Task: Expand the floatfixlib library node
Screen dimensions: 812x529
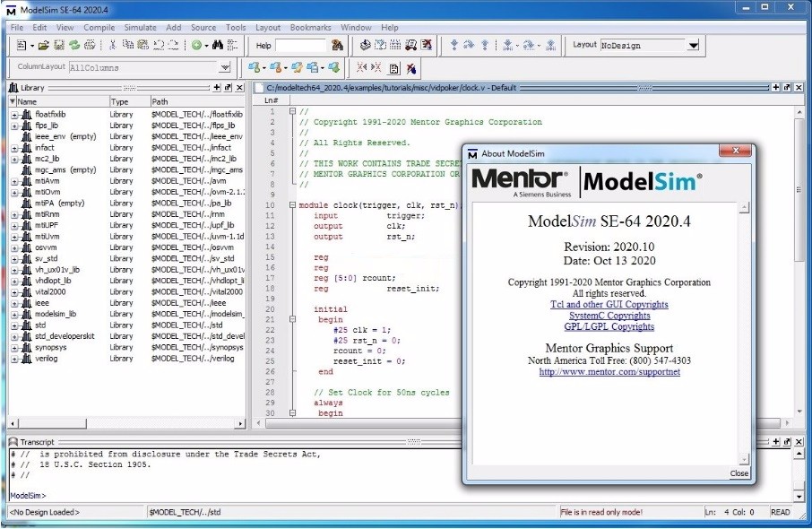Action: [14, 115]
